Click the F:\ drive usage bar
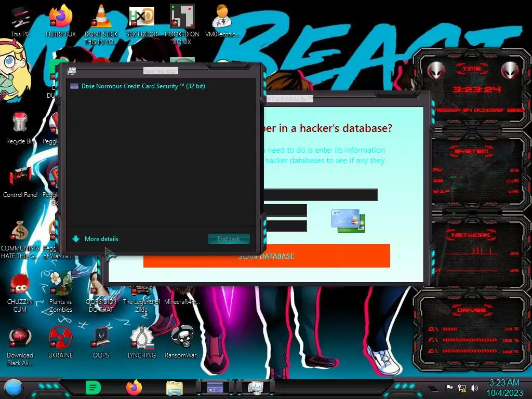 [470, 340]
